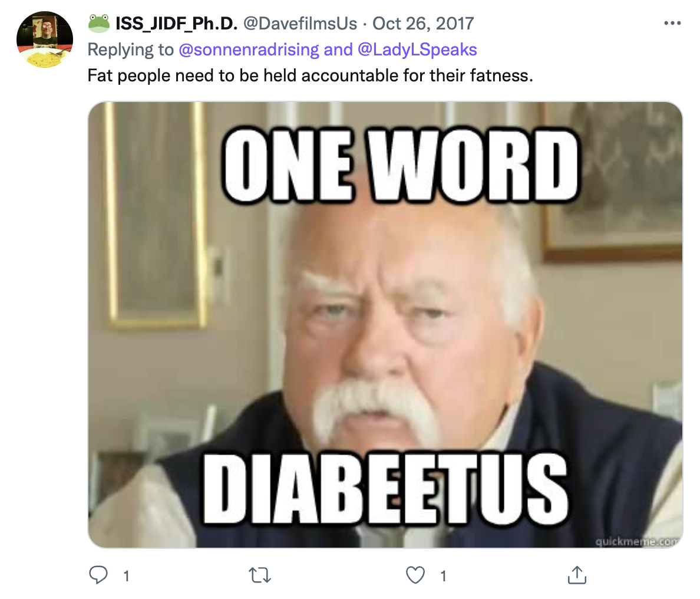The width and height of the screenshot is (700, 599).
Task: Open the three-dot more options menu
Action: point(672,23)
